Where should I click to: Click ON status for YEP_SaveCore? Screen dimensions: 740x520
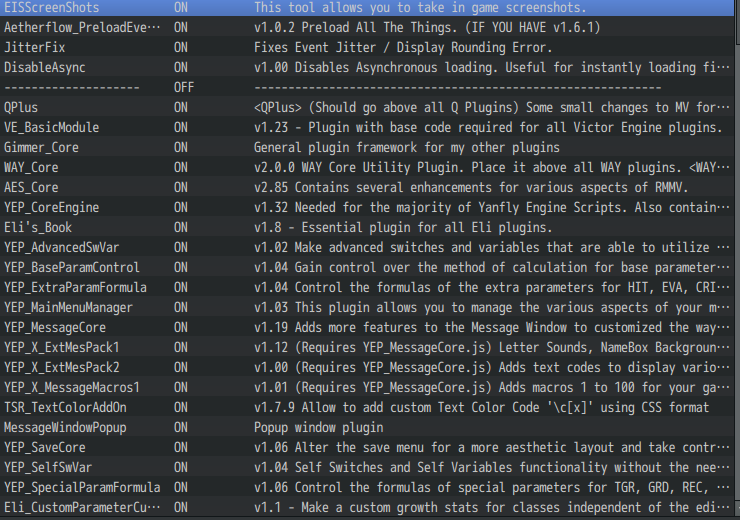coord(180,447)
